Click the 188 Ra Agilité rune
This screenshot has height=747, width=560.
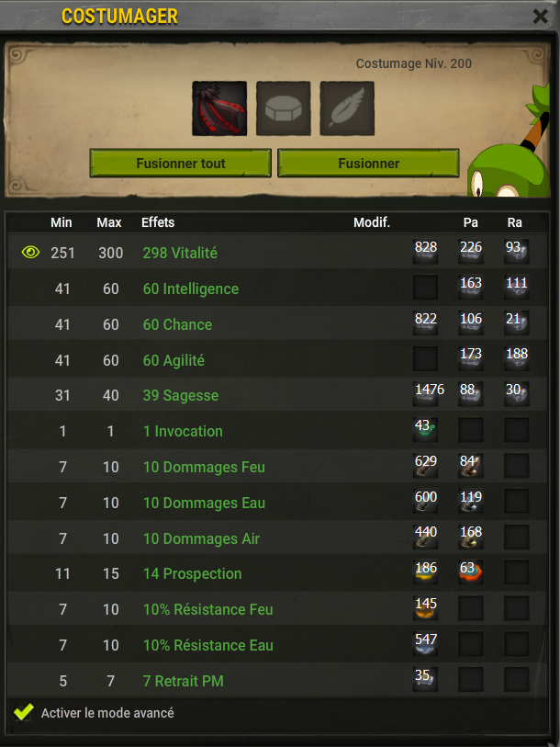[x=517, y=358]
